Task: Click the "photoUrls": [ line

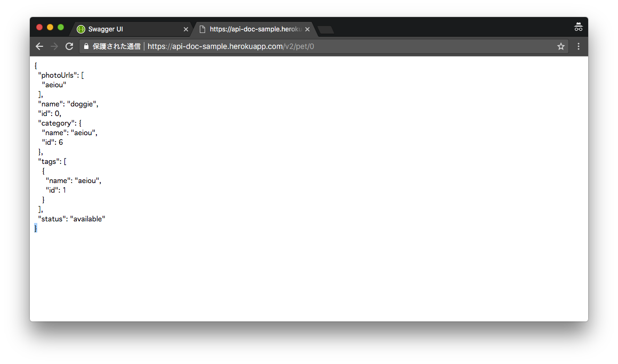Action: click(61, 75)
